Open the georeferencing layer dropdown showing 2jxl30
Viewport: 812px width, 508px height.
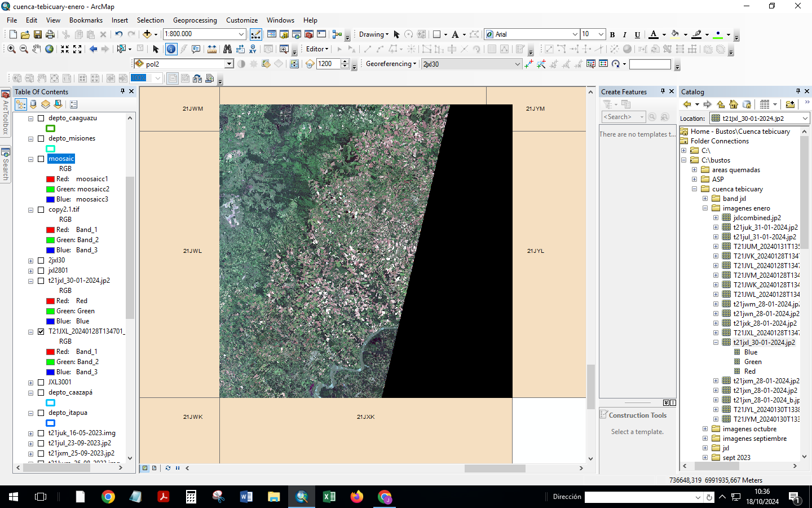pyautogui.click(x=518, y=64)
